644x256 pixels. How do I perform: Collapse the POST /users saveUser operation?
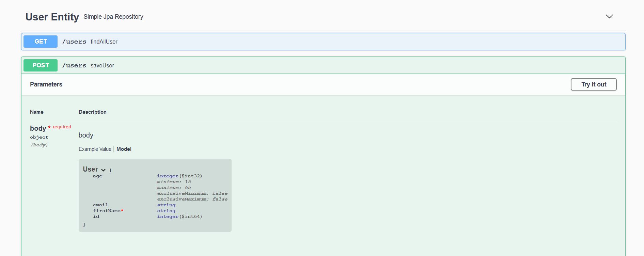pos(323,65)
